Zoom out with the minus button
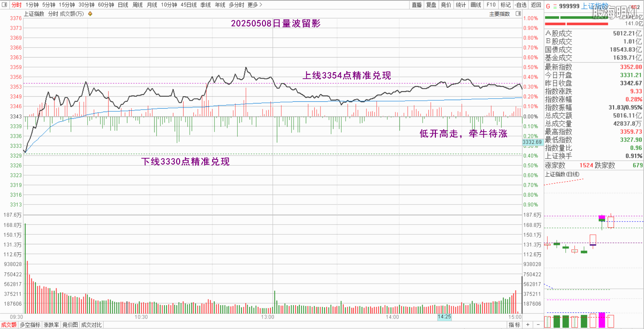Image resolution: width=644 pixels, height=329 pixels. pos(538,325)
